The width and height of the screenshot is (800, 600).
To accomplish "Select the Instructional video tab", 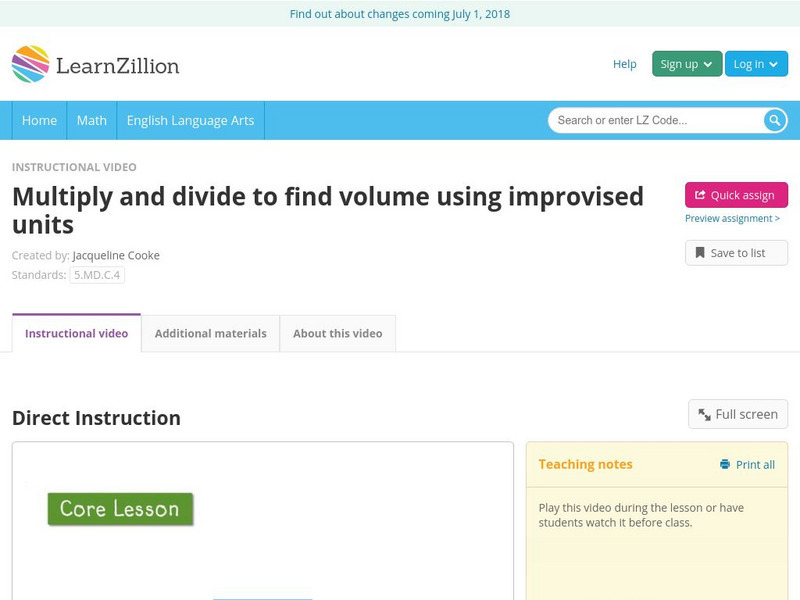I will [75, 332].
